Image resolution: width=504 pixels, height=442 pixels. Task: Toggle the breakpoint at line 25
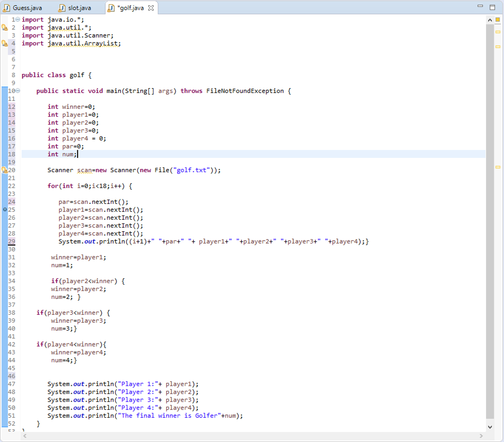point(5,210)
